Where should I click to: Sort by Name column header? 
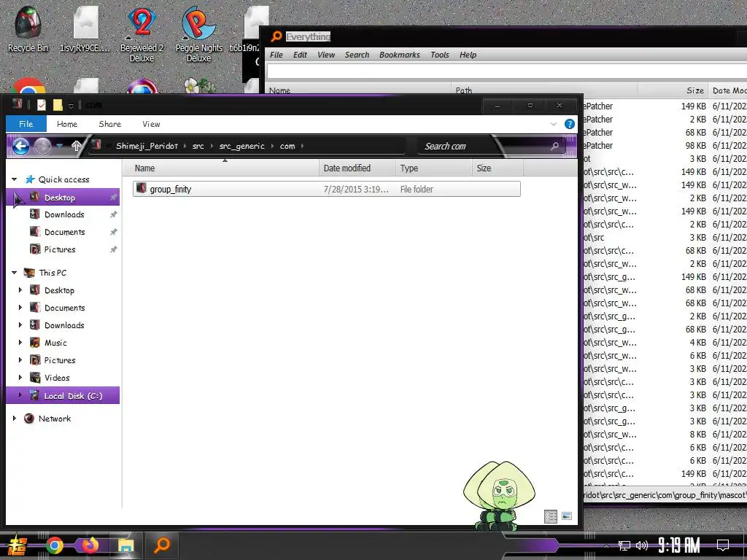[x=220, y=168]
